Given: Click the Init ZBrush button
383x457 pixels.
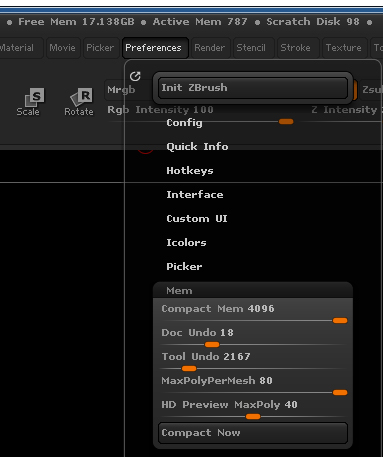Looking at the screenshot, I should click(x=253, y=88).
